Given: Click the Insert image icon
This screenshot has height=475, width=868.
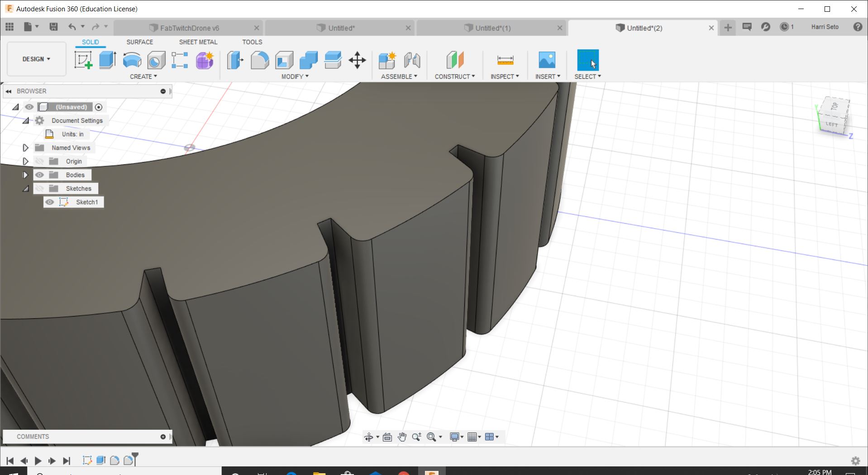Looking at the screenshot, I should [x=547, y=60].
